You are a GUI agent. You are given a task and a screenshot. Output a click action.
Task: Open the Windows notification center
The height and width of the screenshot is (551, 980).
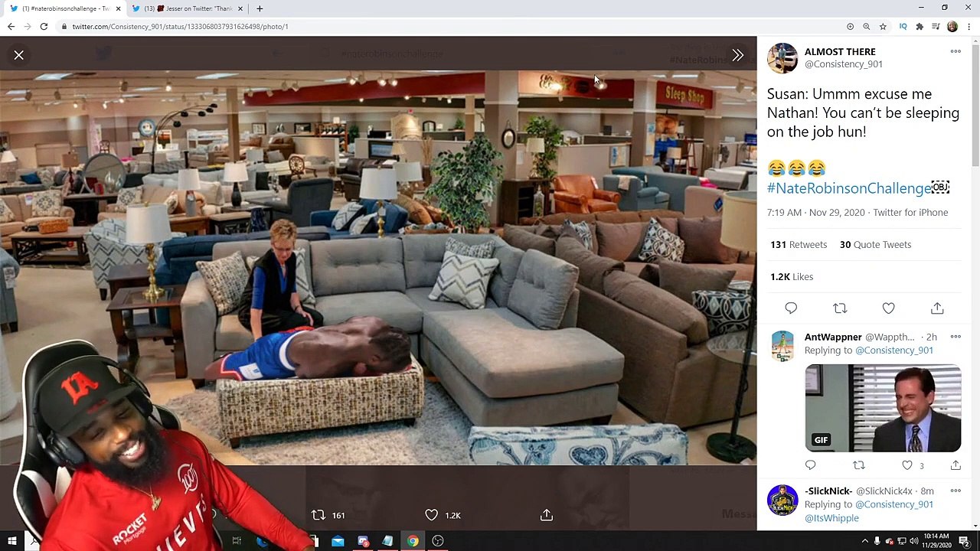click(x=964, y=541)
